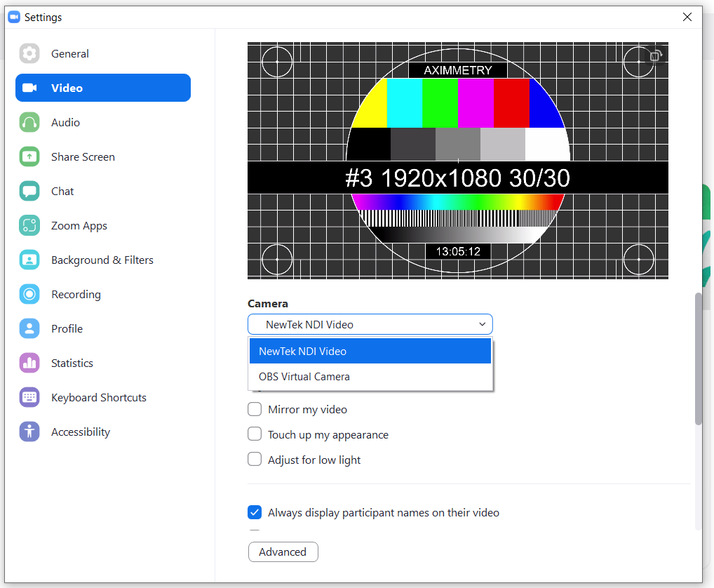Click the Zoom logo in title bar
Image resolution: width=714 pixels, height=588 pixels.
coord(14,17)
